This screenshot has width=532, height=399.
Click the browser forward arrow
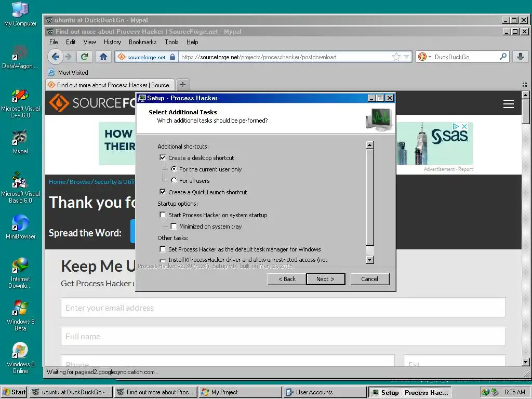pos(69,57)
